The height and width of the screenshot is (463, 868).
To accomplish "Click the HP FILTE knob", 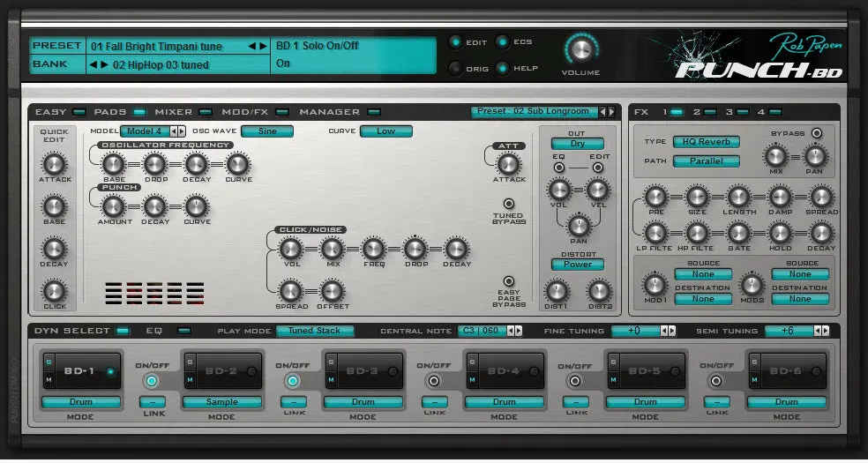I will point(698,233).
